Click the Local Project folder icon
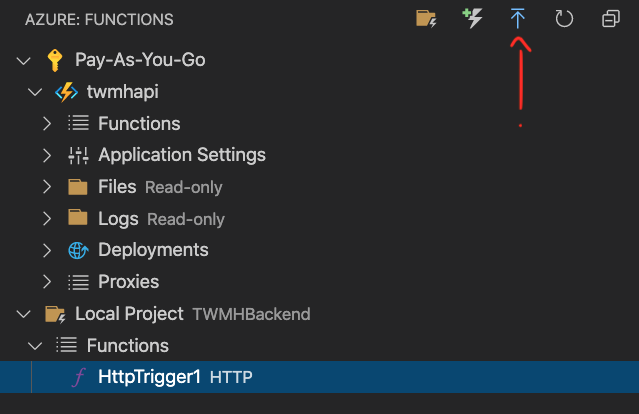This screenshot has width=639, height=414. [x=55, y=314]
